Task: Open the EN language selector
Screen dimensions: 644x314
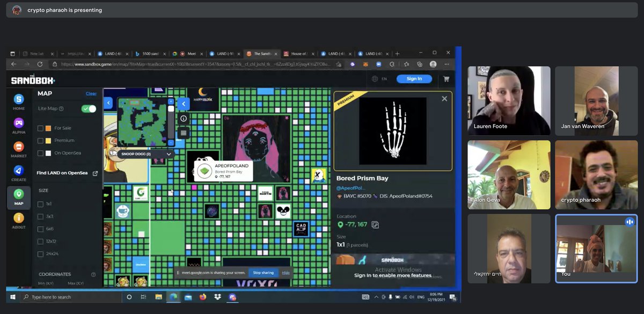Action: (x=384, y=79)
